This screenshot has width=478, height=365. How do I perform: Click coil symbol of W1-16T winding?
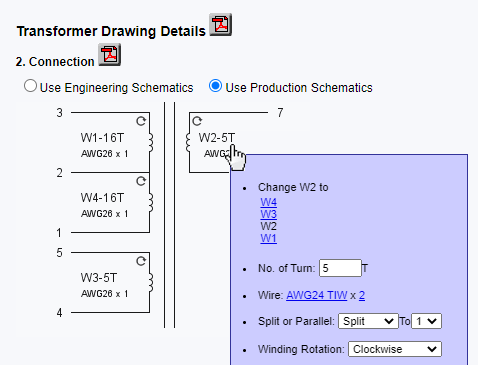click(151, 143)
